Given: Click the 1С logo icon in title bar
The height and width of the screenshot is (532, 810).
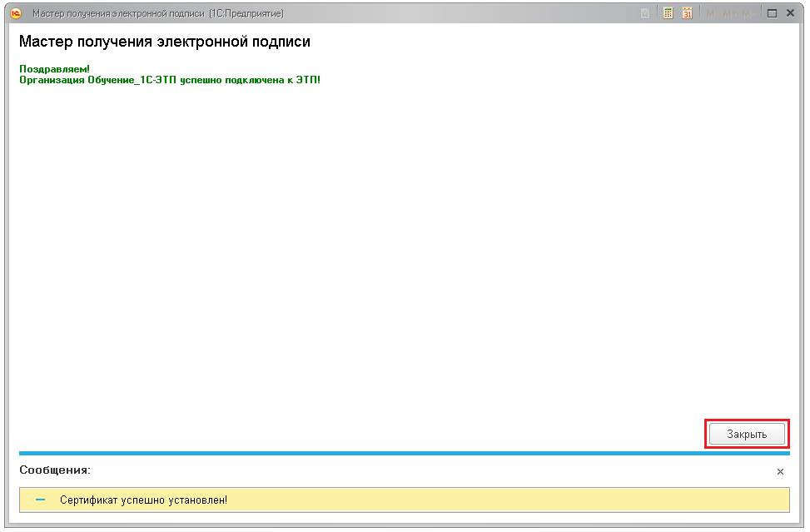Looking at the screenshot, I should [x=16, y=13].
